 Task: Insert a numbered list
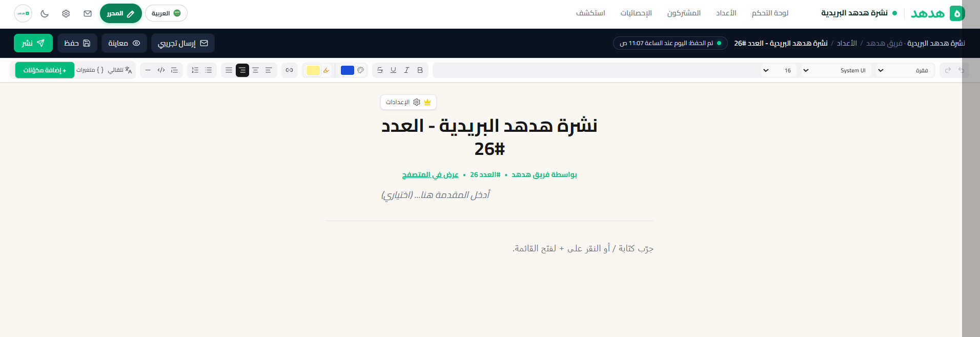tap(195, 70)
